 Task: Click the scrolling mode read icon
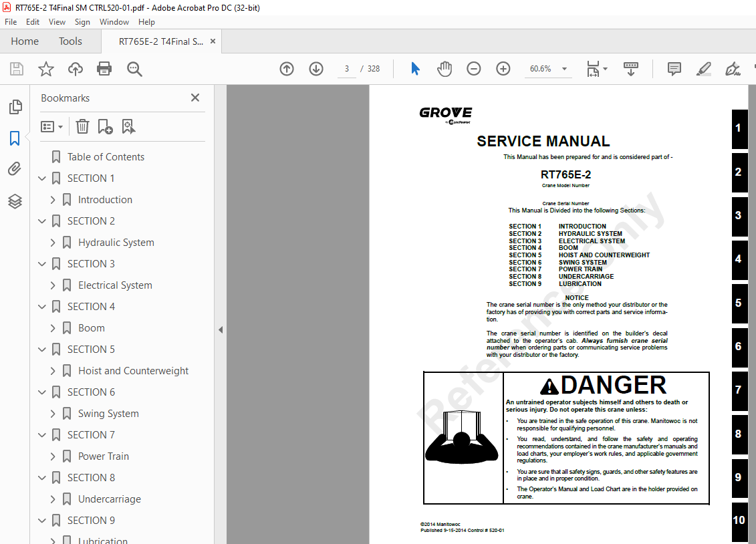tap(630, 69)
